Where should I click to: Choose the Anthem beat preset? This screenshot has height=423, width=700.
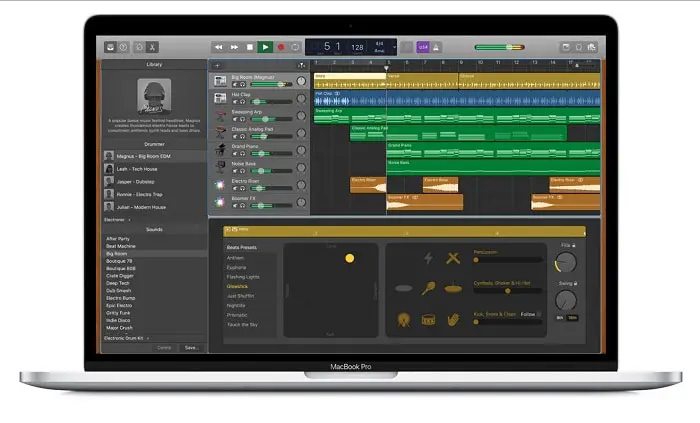(x=235, y=258)
